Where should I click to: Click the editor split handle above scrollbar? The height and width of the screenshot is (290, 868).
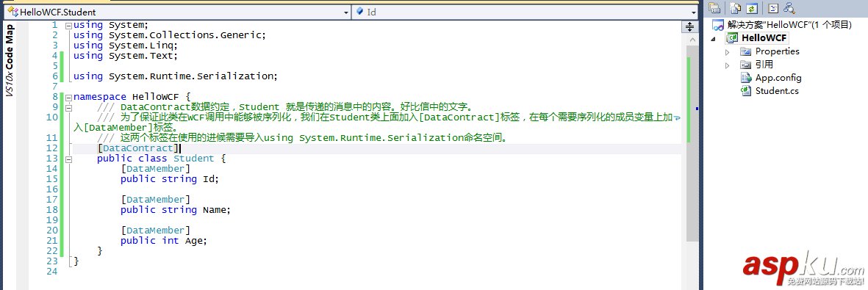pos(689,26)
